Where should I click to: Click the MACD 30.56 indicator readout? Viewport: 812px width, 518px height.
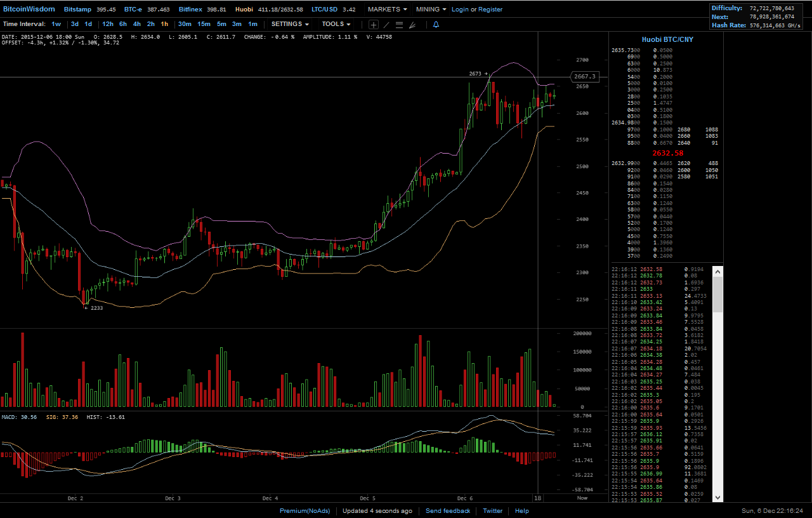19,417
